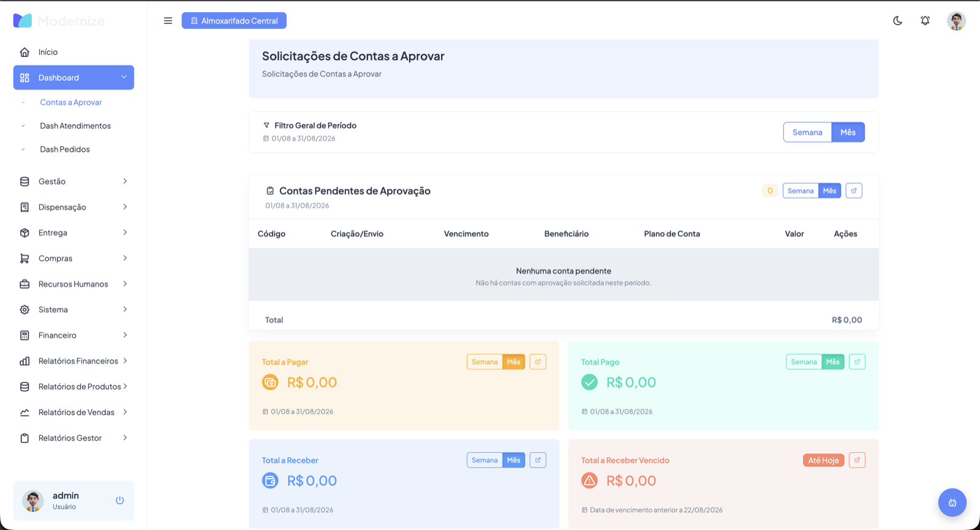Open the floating chatbot assistant button
This screenshot has height=530, width=980.
pyautogui.click(x=952, y=502)
